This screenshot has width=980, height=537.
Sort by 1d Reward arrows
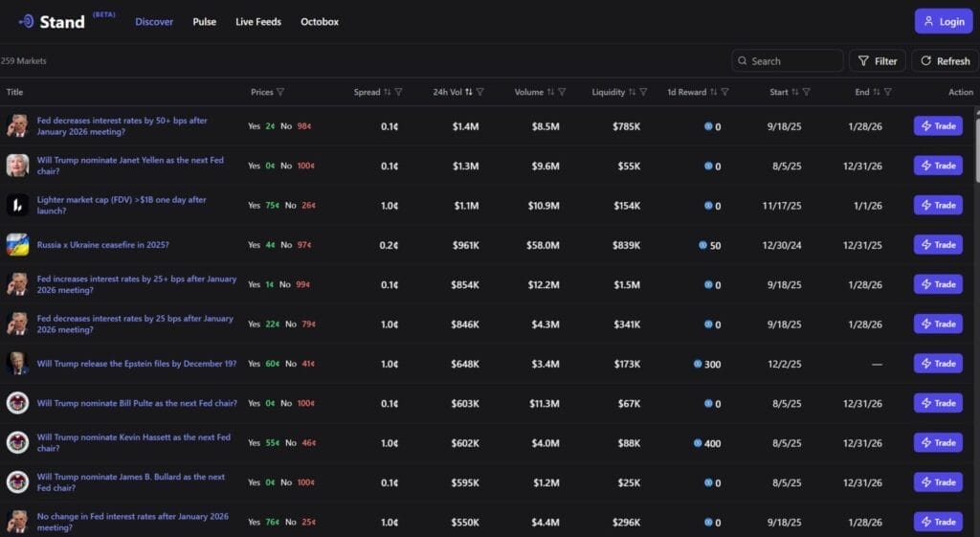point(713,92)
